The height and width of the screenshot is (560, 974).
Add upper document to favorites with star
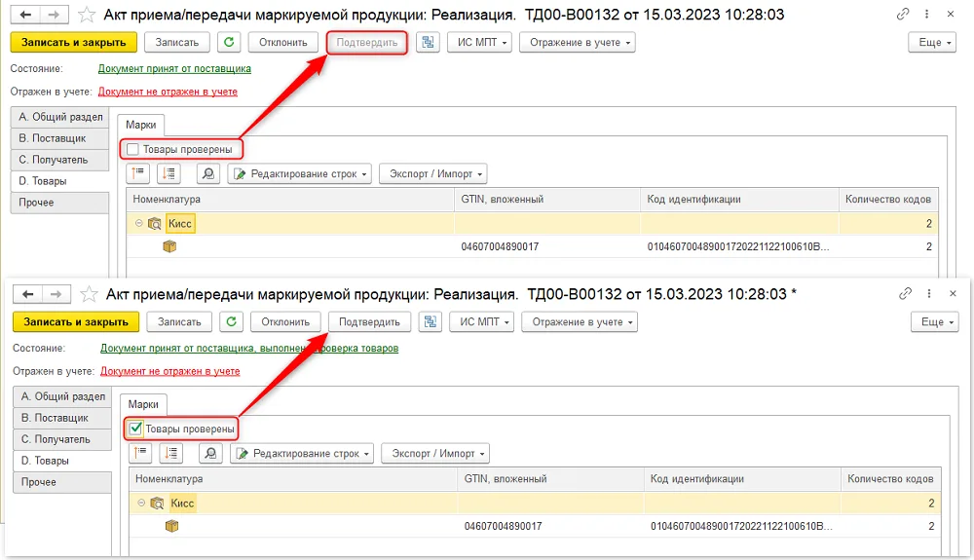tap(87, 15)
